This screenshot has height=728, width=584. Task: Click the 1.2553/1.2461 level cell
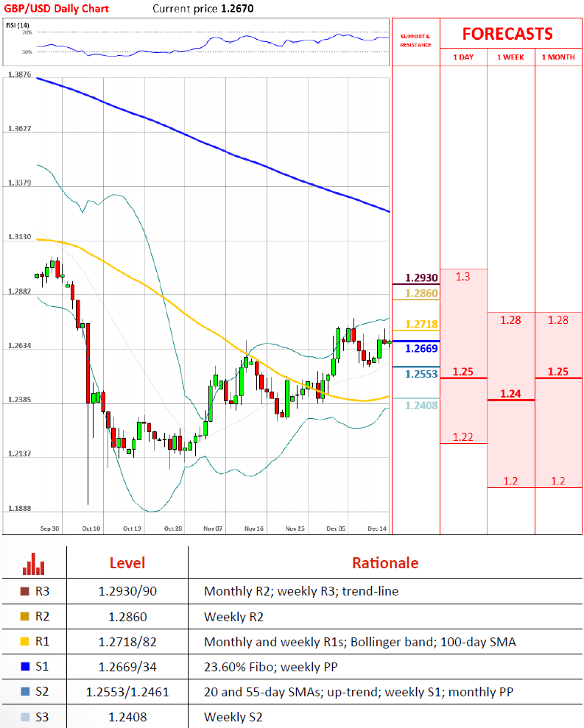pos(127,692)
